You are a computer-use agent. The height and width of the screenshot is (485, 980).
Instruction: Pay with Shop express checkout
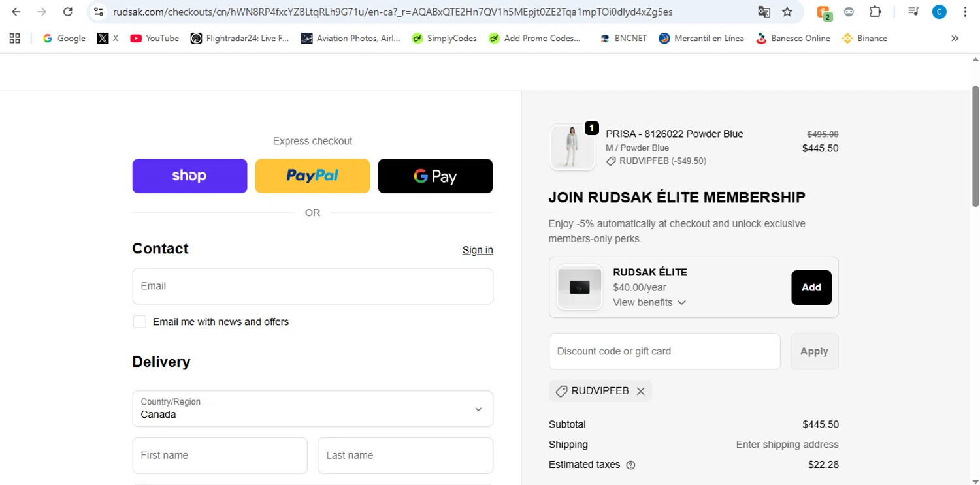(x=189, y=176)
